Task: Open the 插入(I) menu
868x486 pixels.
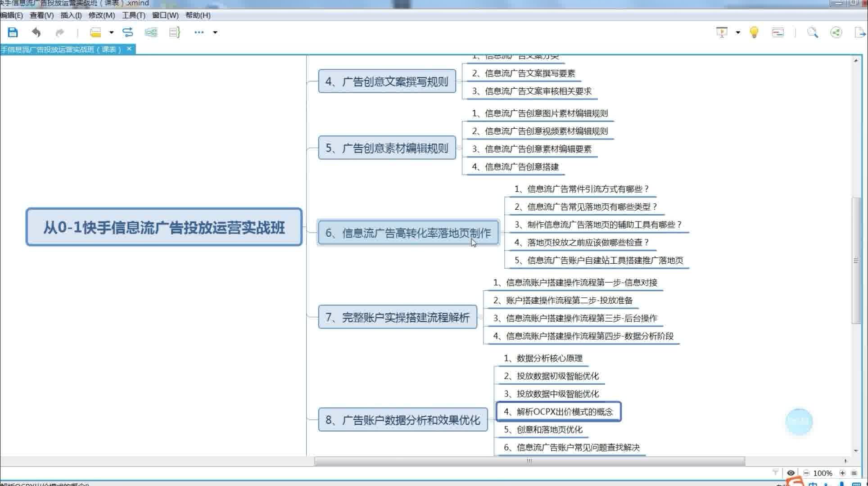Action: pos(71,15)
